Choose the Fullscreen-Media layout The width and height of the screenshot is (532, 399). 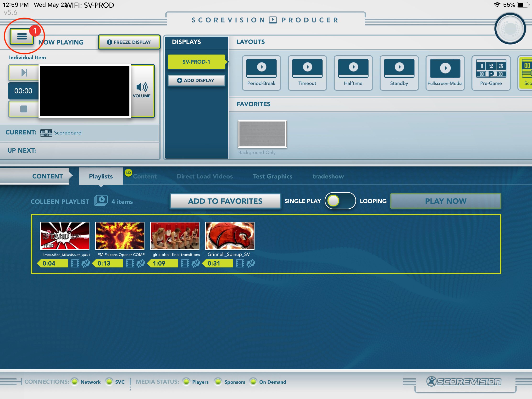(x=445, y=73)
